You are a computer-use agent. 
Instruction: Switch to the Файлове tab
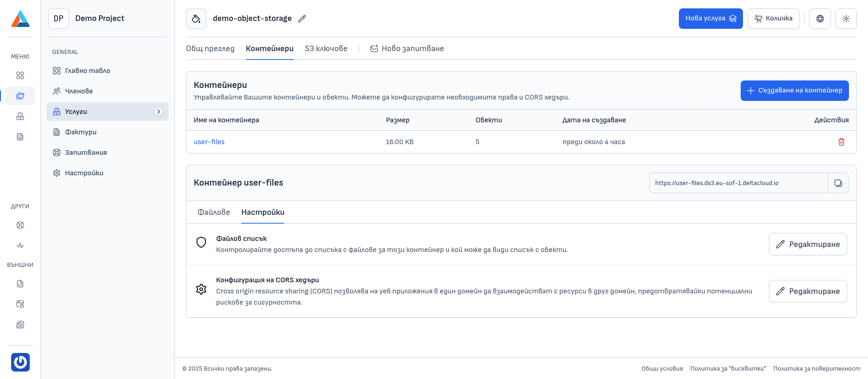[214, 212]
